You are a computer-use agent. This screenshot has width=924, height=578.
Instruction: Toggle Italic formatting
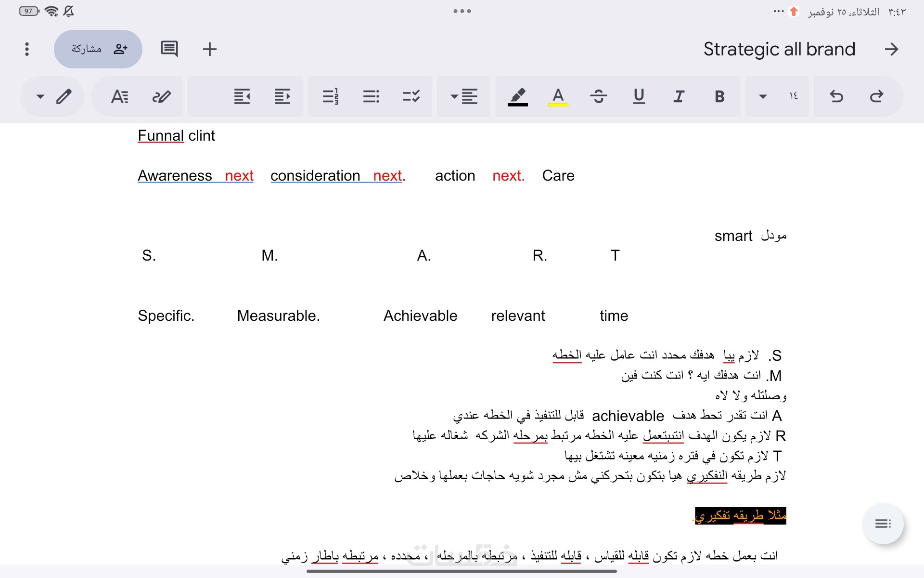(679, 96)
